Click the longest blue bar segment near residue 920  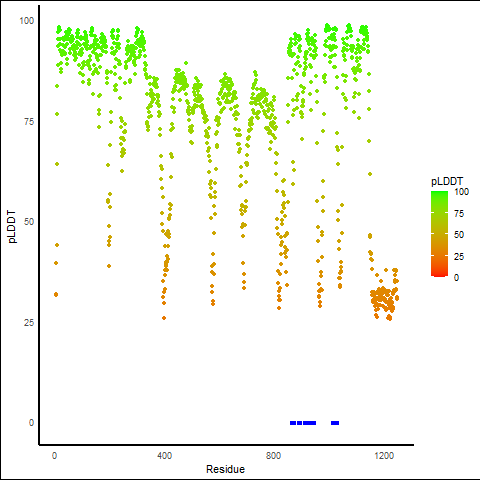[x=309, y=423]
